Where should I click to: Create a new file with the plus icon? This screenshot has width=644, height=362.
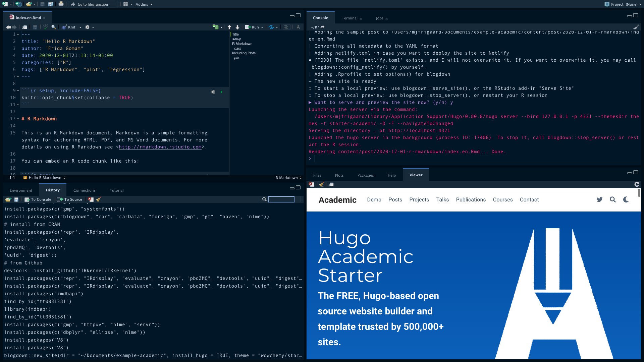pos(5,4)
